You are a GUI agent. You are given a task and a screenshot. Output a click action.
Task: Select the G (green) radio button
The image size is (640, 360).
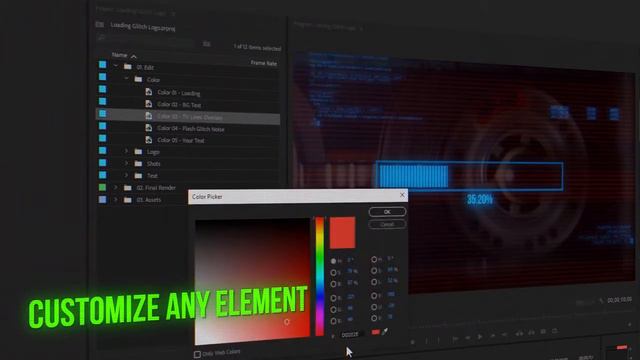point(333,309)
